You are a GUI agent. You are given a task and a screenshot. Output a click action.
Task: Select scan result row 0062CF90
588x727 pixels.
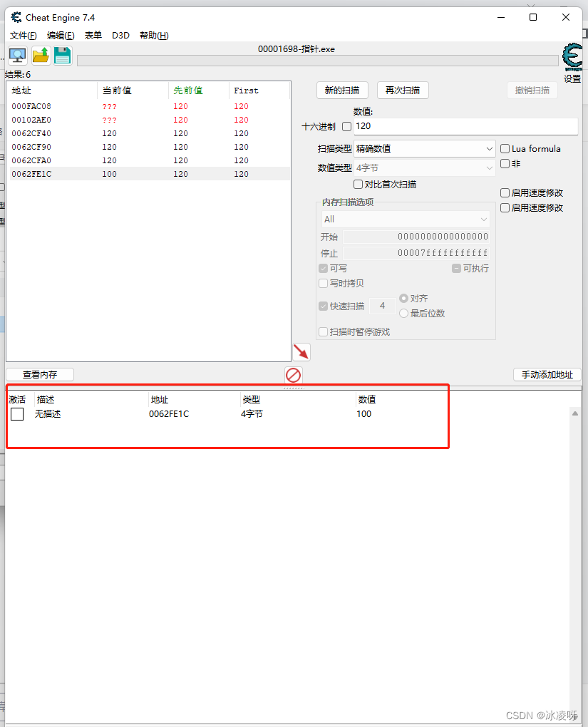click(x=150, y=147)
